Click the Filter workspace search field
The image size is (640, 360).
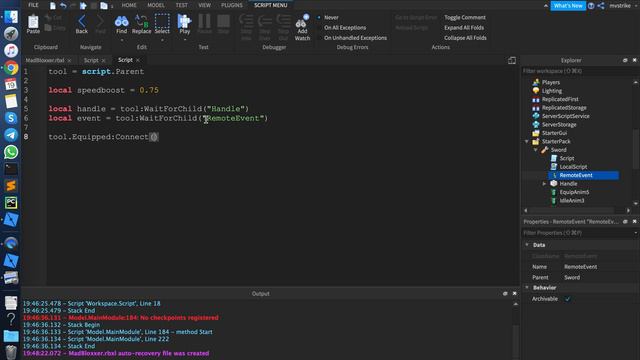point(578,71)
